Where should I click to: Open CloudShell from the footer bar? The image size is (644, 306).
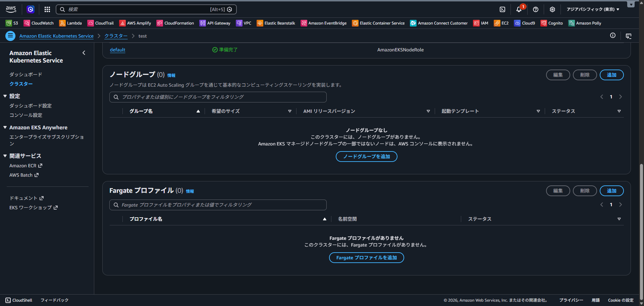19,300
